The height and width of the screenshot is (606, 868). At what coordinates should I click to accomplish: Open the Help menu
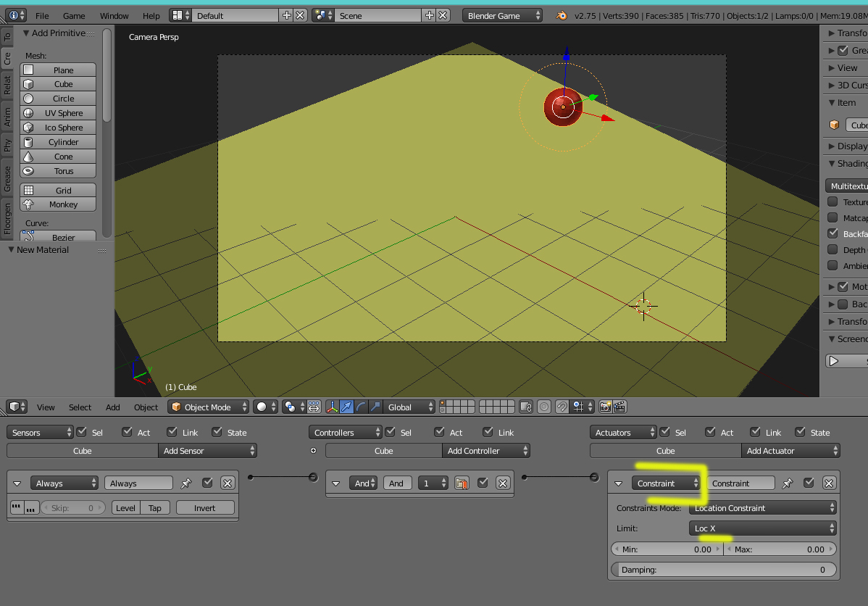pos(151,15)
